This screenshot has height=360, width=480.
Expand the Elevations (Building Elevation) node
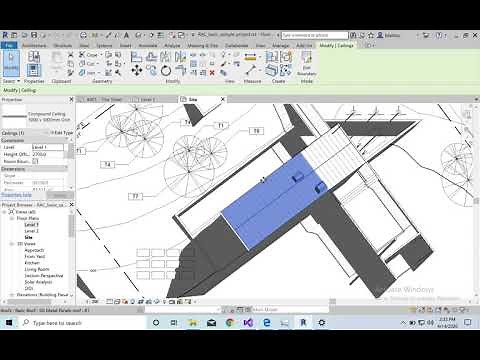(12, 295)
